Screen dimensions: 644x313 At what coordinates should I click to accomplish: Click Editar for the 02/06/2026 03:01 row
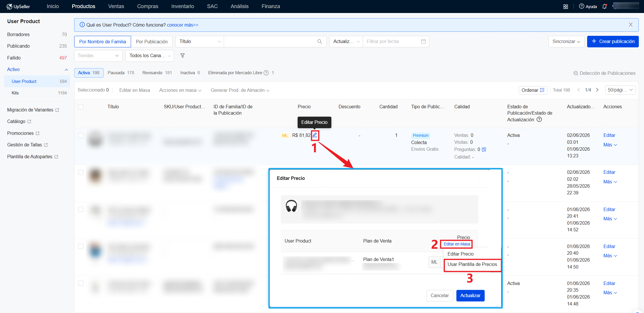click(x=609, y=135)
